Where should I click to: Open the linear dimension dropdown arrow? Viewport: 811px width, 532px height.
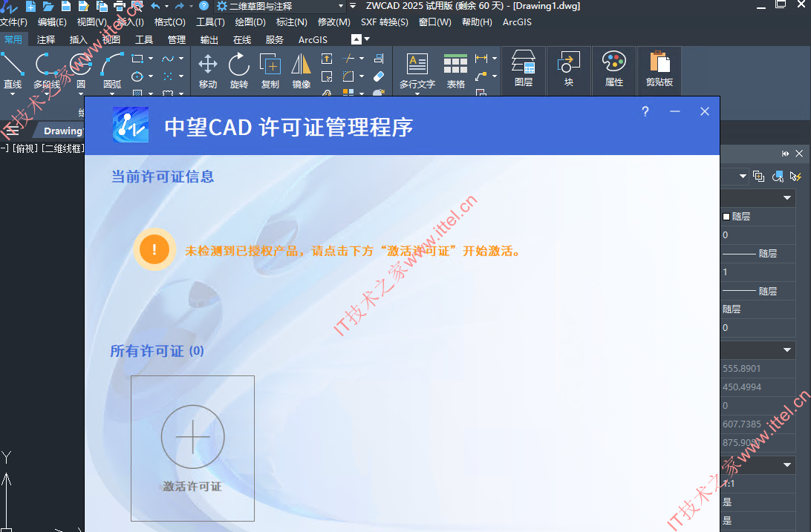[x=495, y=59]
